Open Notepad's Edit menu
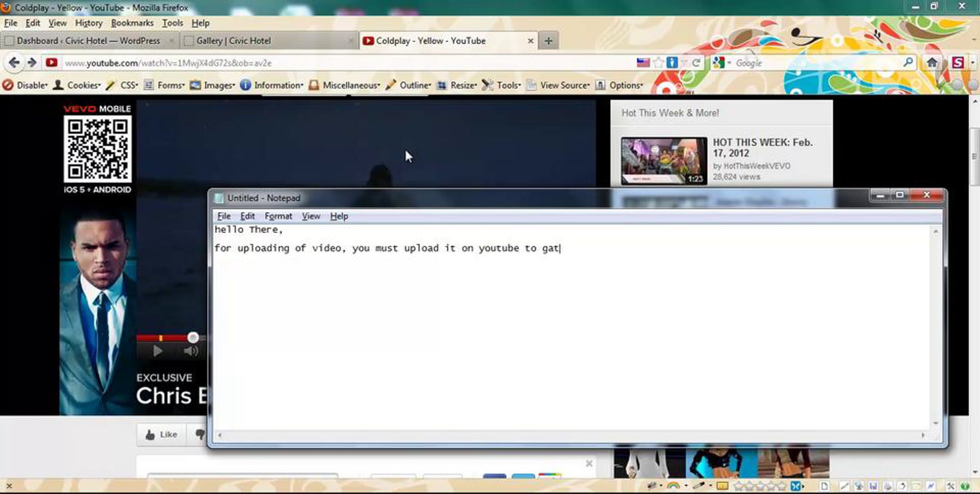 [247, 216]
